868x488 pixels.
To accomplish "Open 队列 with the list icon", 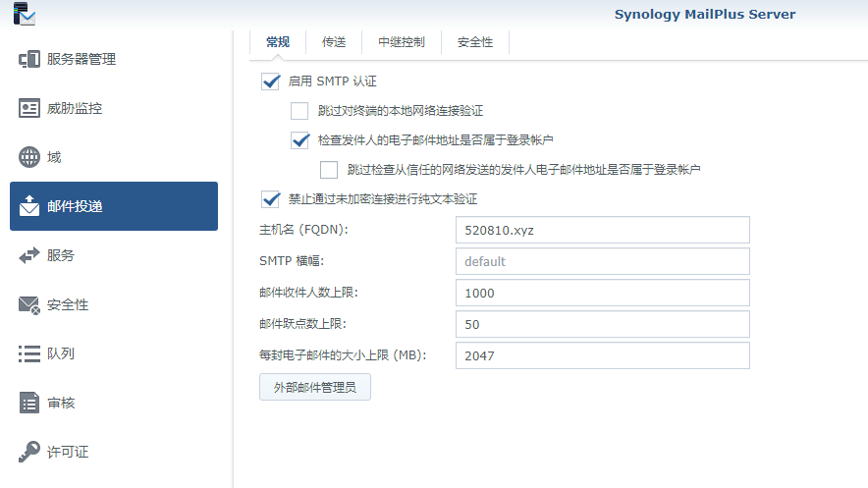I will pos(29,353).
